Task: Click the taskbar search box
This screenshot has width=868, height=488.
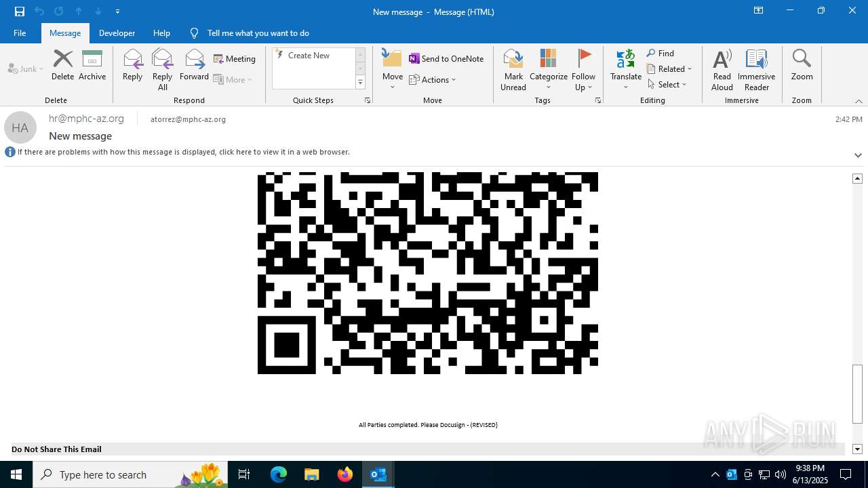Action: point(129,474)
